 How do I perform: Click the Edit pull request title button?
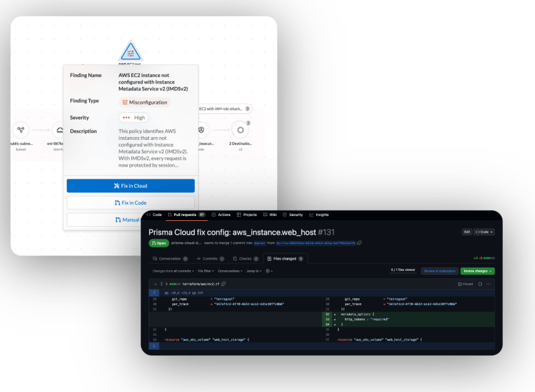[467, 232]
